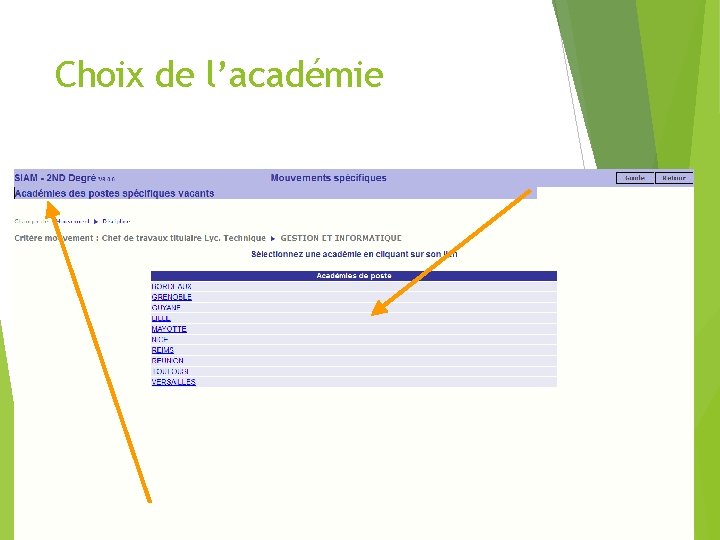Click the Guide button

point(635,178)
